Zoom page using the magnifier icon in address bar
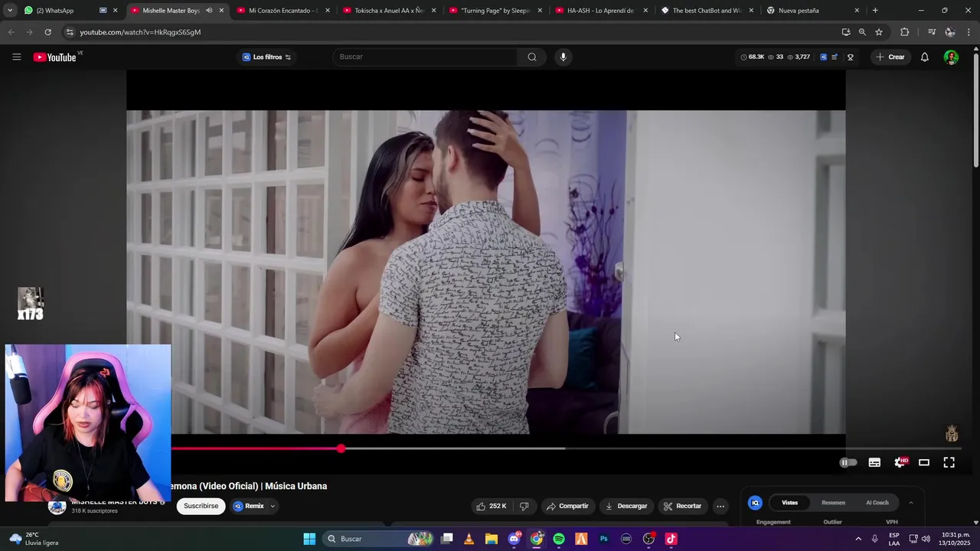This screenshot has height=551, width=980. pos(862,32)
